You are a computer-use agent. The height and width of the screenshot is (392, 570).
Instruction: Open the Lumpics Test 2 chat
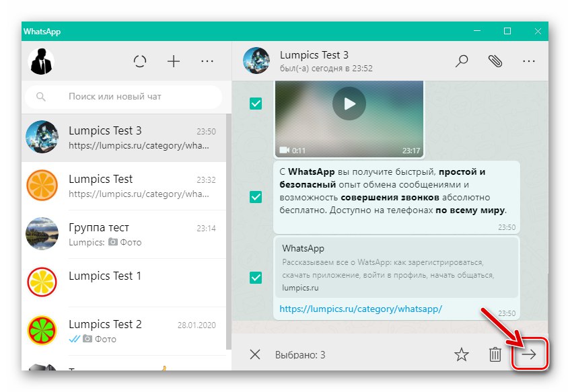click(x=124, y=331)
